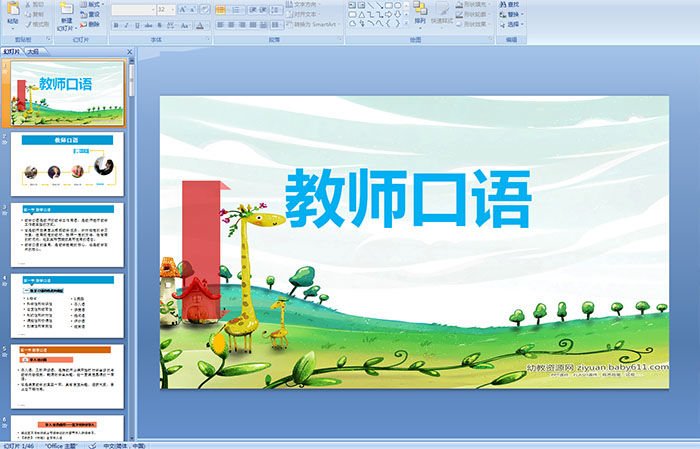
Task: Open Shape Outline color options
Action: [473, 14]
